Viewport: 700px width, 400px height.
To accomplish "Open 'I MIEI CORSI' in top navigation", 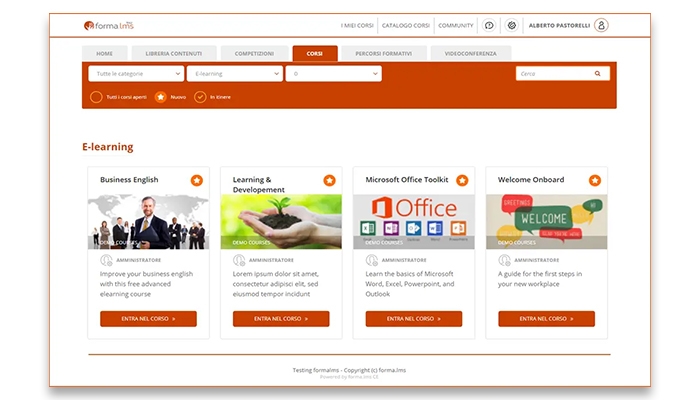I will point(357,25).
